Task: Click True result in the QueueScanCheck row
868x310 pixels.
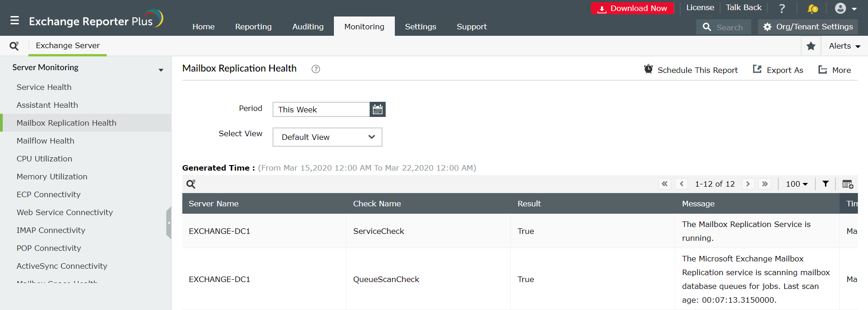Action: [x=526, y=279]
